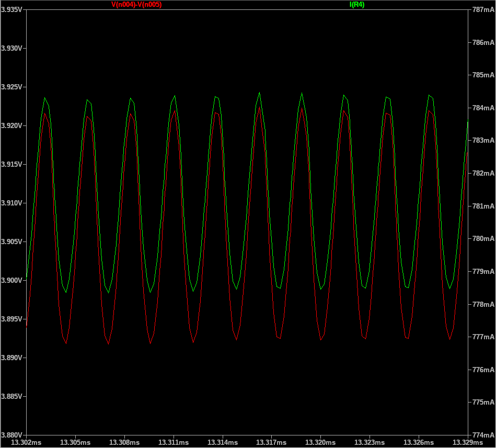Screen dimensions: 496x448
Task: Click the 3.905V left axis label
Action: [11, 242]
